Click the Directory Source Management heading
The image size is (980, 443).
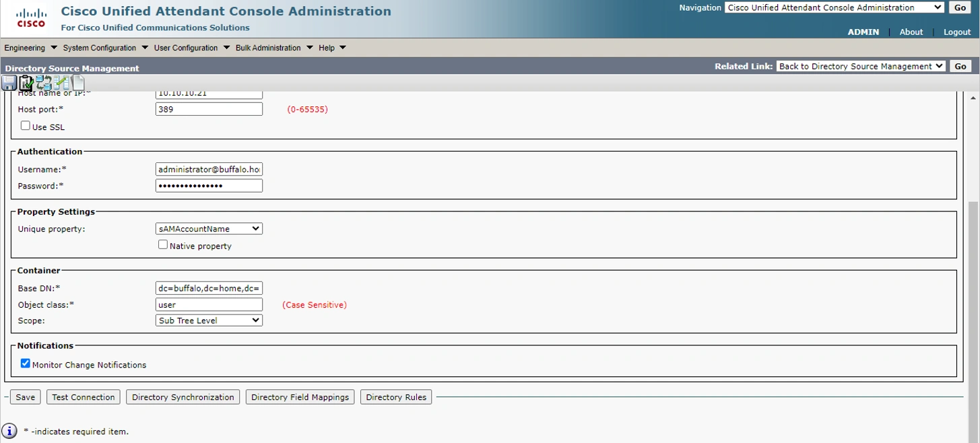coord(72,68)
